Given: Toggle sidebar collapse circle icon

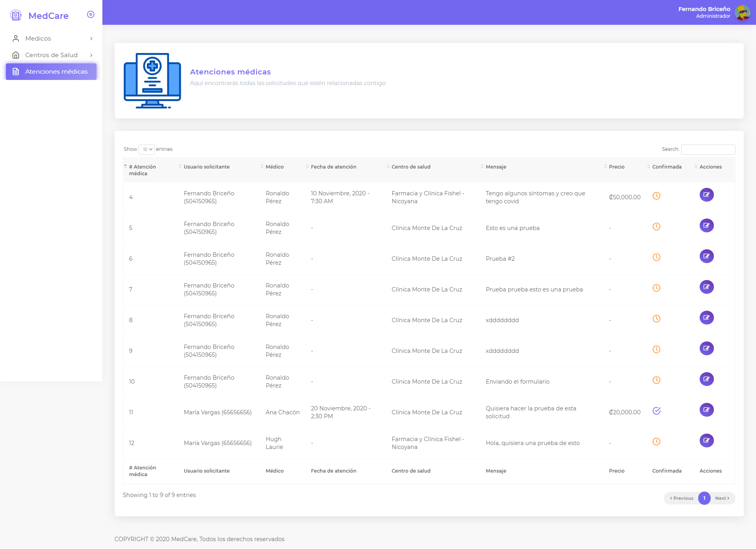Looking at the screenshot, I should pyautogui.click(x=91, y=15).
